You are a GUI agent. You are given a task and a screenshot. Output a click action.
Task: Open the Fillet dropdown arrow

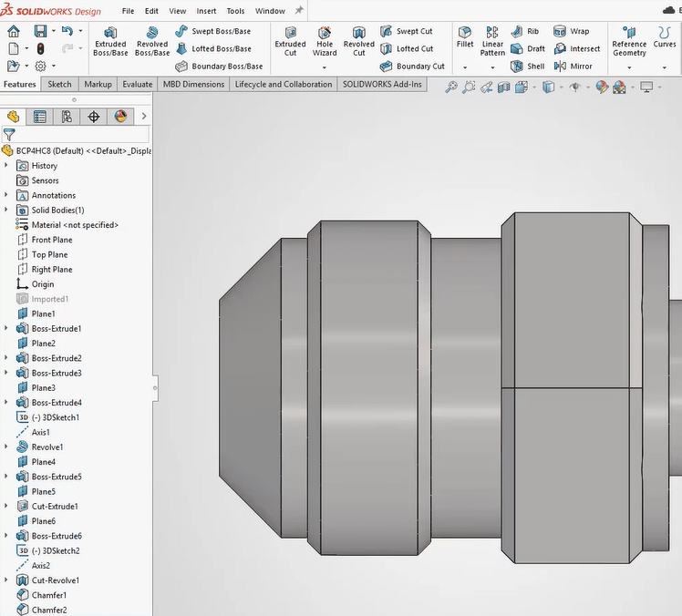[465, 67]
